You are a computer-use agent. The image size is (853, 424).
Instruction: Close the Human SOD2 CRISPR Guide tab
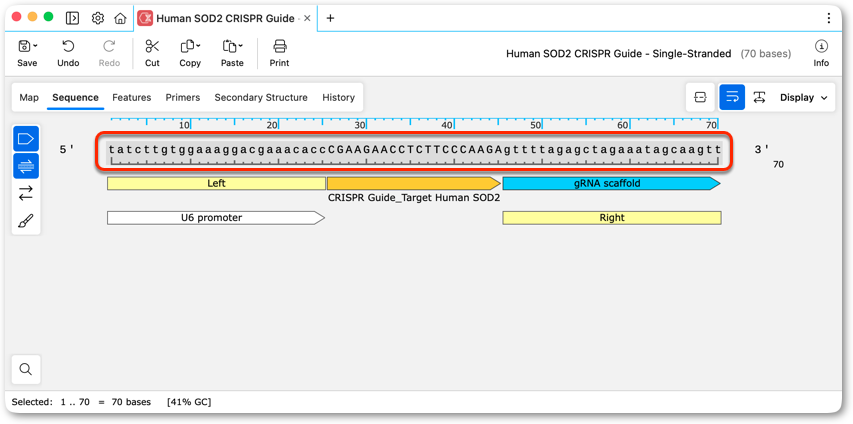tap(307, 18)
